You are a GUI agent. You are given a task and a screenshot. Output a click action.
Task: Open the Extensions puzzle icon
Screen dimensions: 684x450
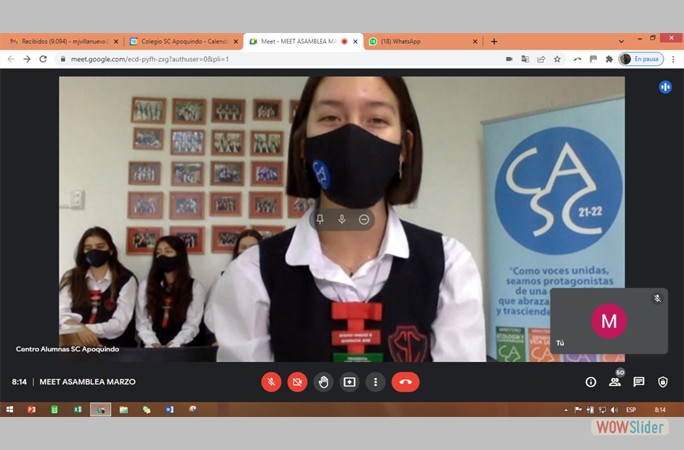coord(609,59)
